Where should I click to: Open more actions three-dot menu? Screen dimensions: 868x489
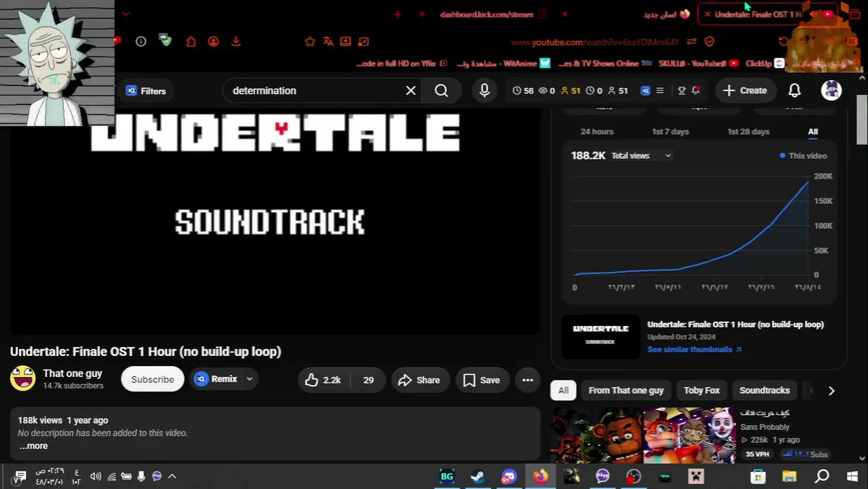(x=528, y=380)
